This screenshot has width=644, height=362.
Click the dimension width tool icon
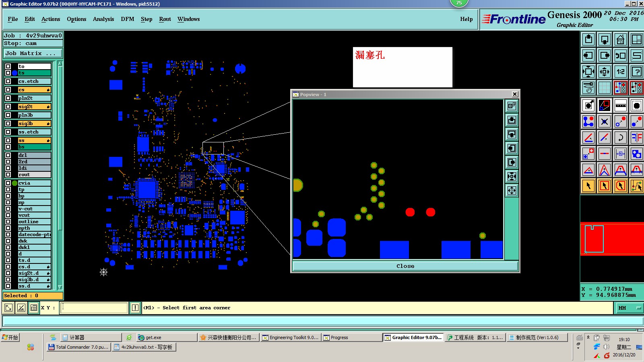tap(621, 154)
